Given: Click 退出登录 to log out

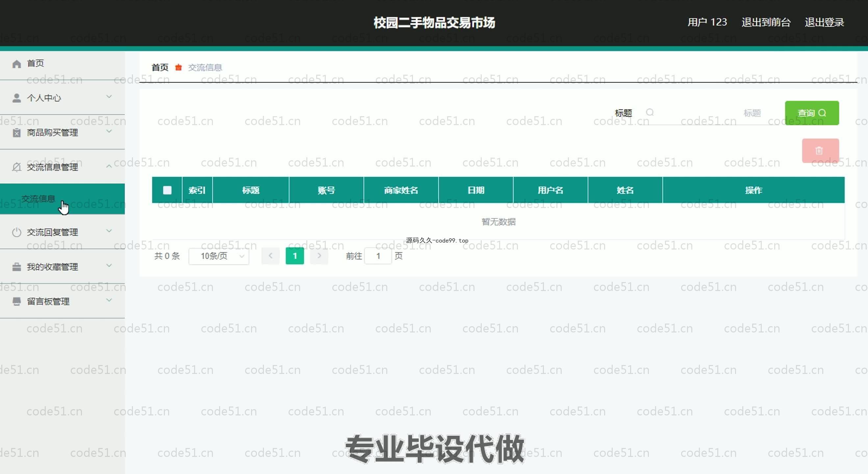Looking at the screenshot, I should (x=824, y=22).
